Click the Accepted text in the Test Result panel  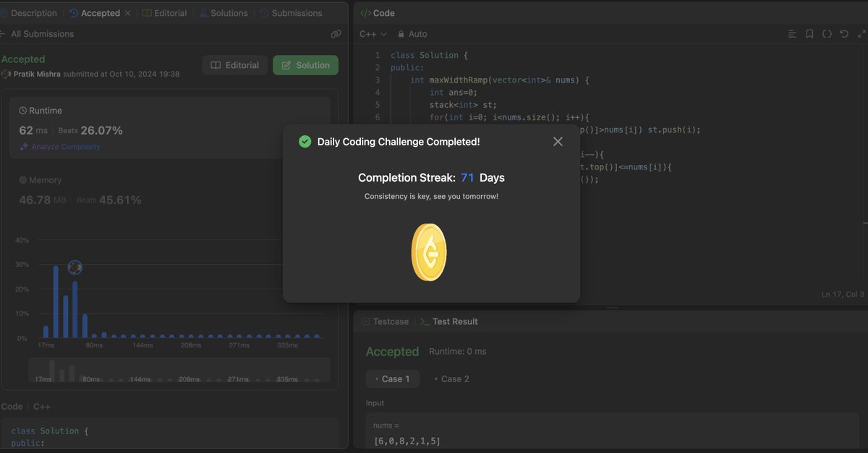[392, 352]
